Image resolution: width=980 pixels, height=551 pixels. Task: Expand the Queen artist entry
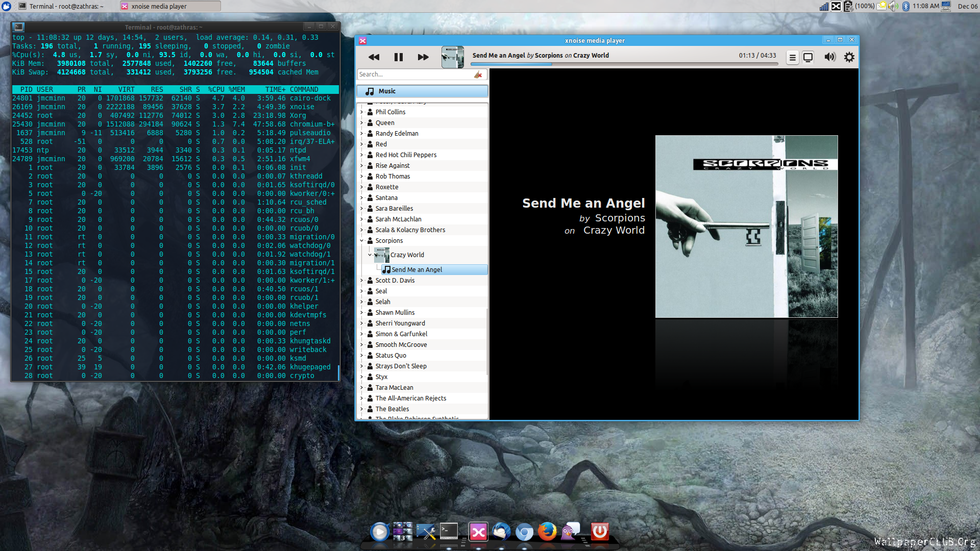coord(362,122)
